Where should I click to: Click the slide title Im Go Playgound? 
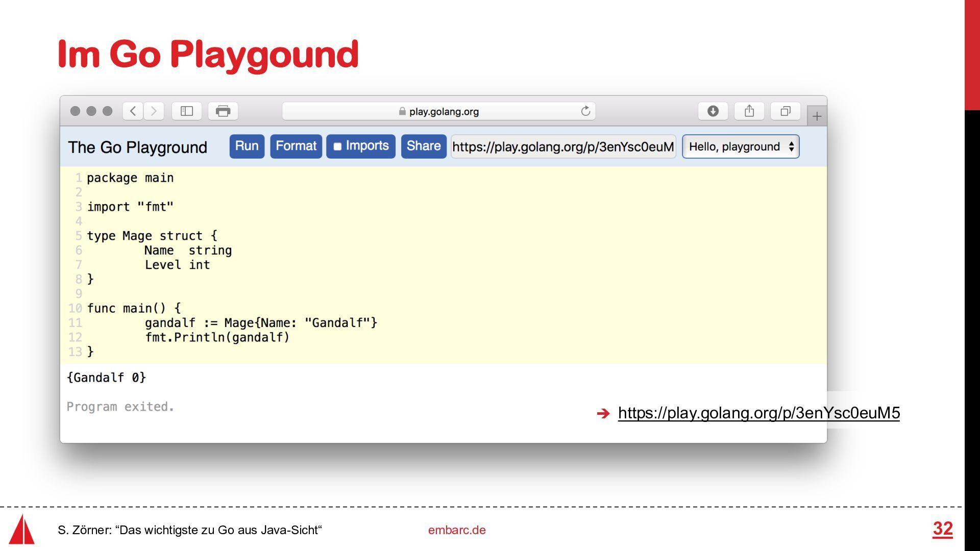pyautogui.click(x=208, y=54)
